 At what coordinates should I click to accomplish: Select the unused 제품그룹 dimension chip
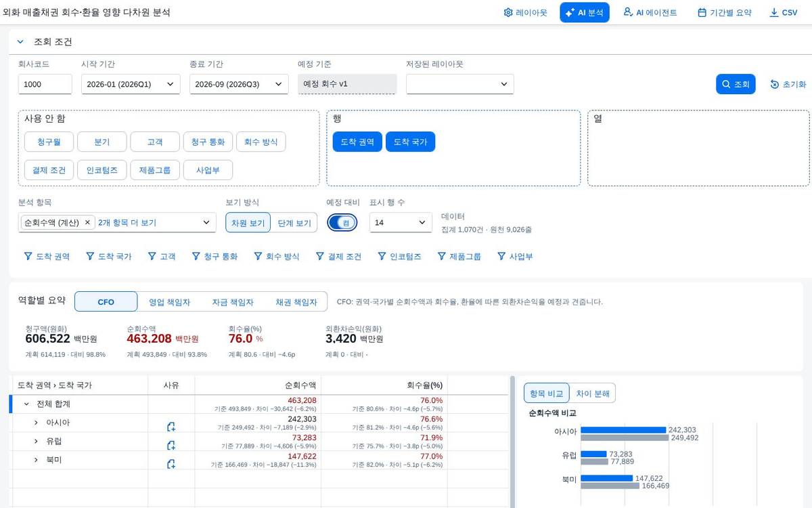tap(154, 170)
